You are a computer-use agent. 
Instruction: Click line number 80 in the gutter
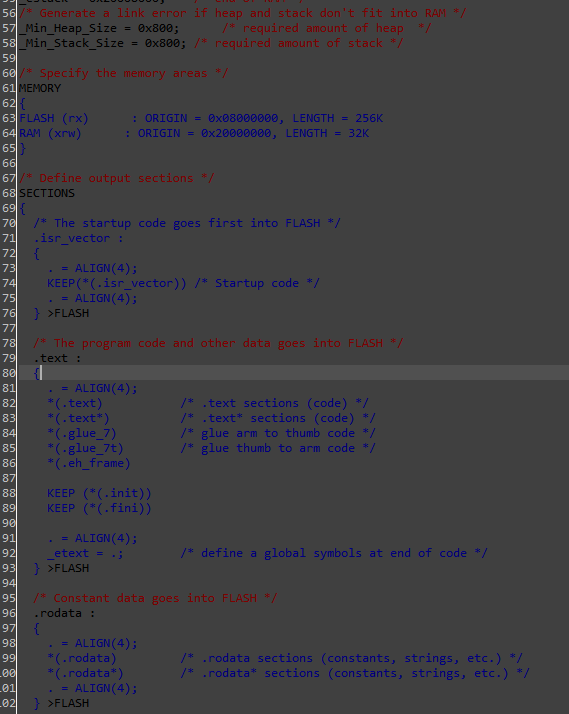pos(9,373)
